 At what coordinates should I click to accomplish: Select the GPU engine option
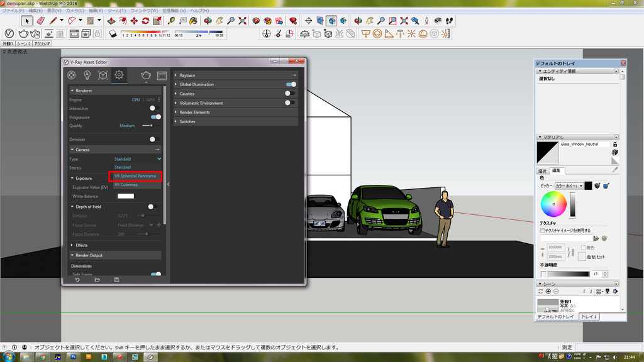point(150,100)
